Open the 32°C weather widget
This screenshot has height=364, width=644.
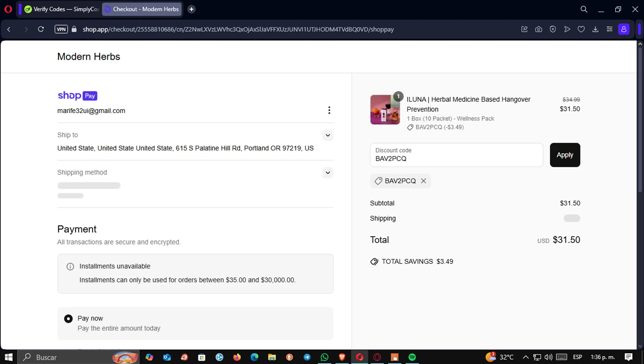point(500,357)
